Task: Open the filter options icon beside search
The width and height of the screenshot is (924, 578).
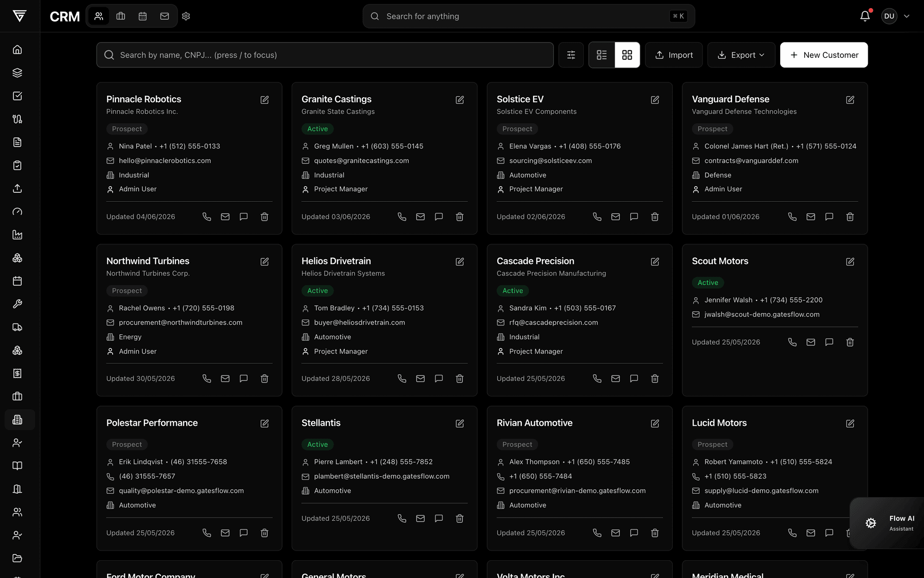Action: 571,55
